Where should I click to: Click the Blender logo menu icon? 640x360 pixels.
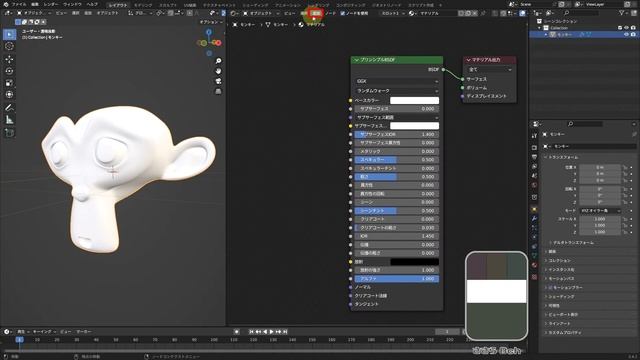[6, 4]
